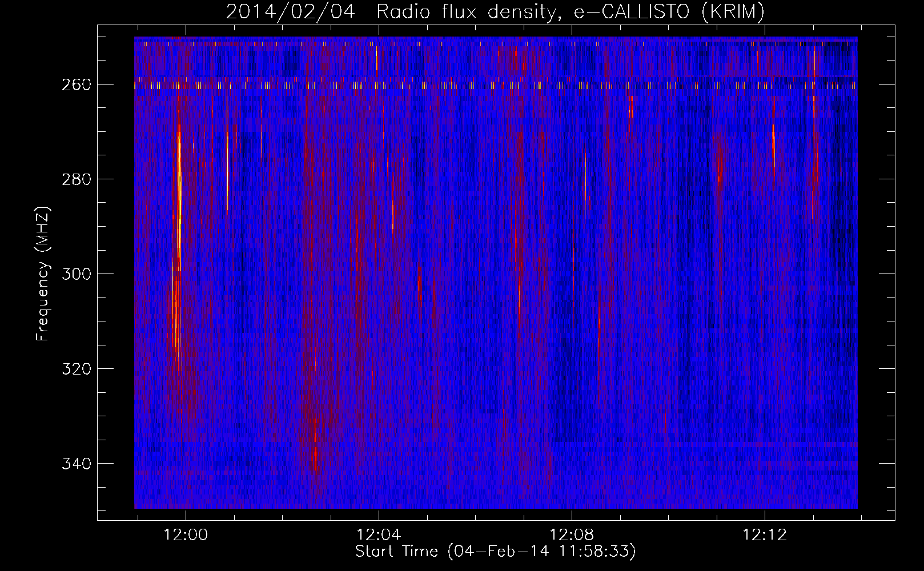Click the 'Start Time (04-Feb-14 11:58:33)' label

tap(495, 552)
